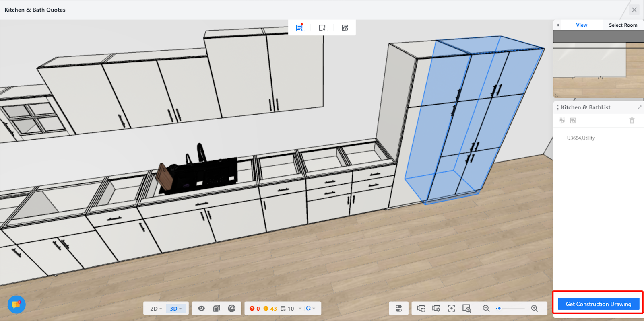644x321 pixels.
Task: Click the drag handle of the View panel
Action: pos(558,25)
